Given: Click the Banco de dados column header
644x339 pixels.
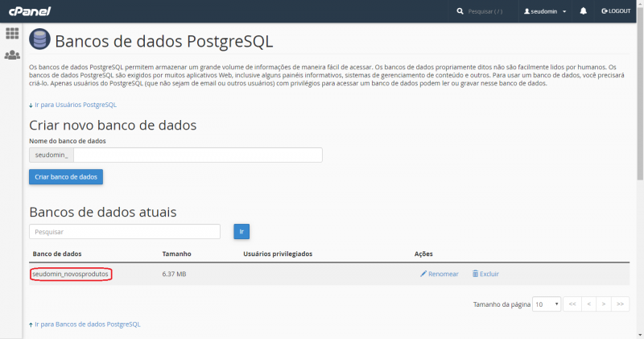Looking at the screenshot, I should tap(57, 254).
